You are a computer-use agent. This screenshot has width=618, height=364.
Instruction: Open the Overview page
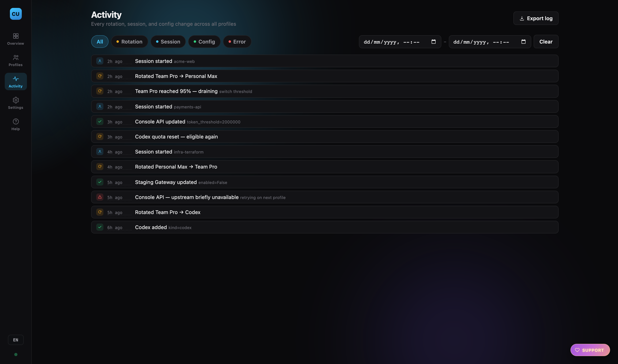(16, 39)
